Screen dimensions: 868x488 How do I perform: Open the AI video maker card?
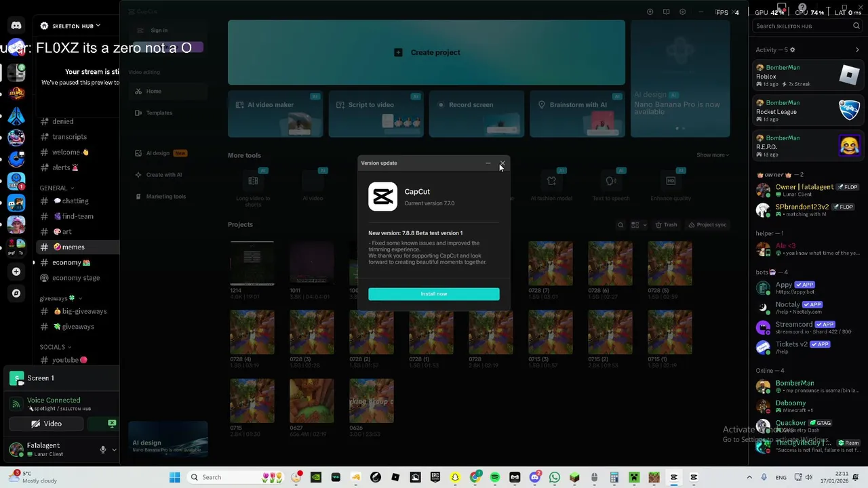[275, 114]
